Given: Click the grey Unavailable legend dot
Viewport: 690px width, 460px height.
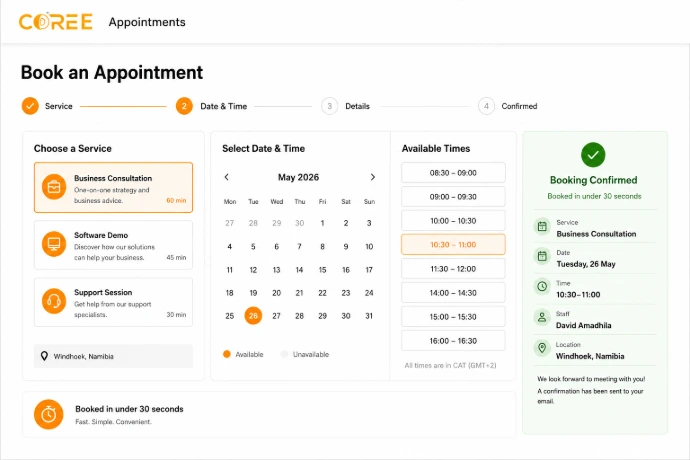Looking at the screenshot, I should [284, 354].
